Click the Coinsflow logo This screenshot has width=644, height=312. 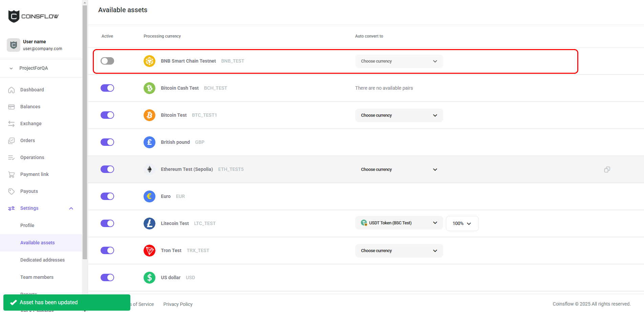(33, 16)
